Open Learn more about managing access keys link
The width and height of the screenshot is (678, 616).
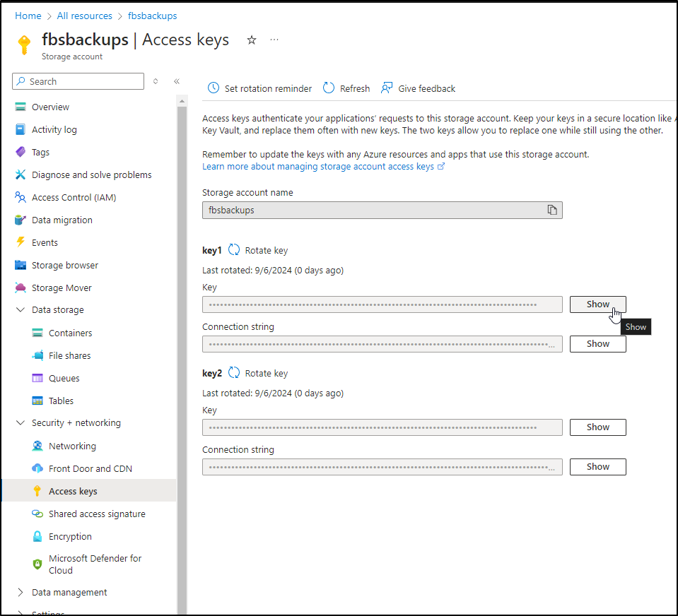click(x=323, y=166)
